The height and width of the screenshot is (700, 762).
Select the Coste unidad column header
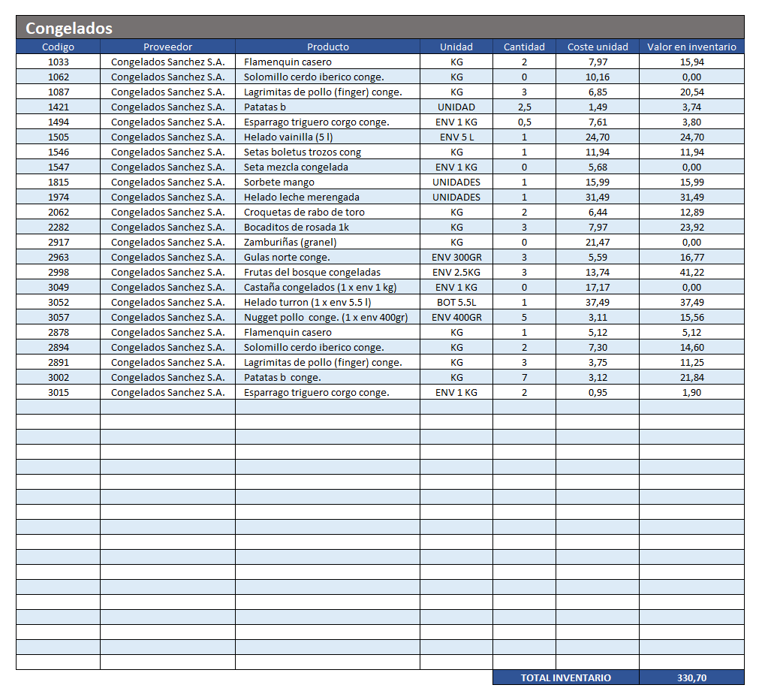[x=598, y=47]
